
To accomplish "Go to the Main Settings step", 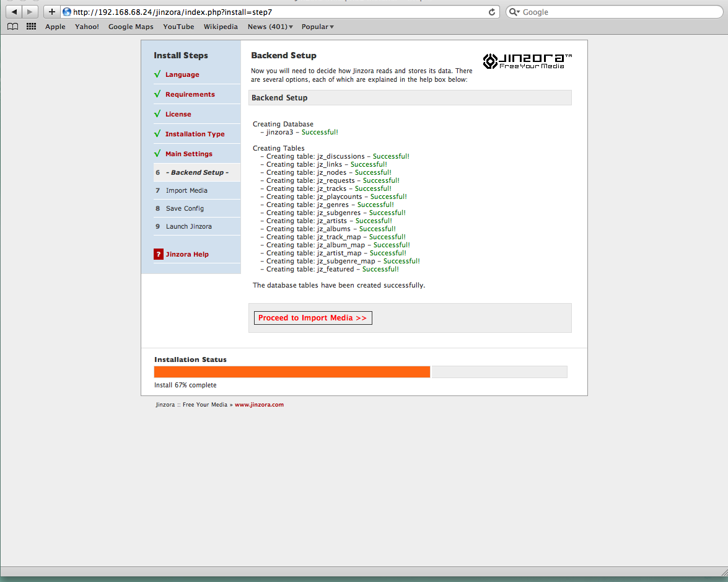I will pyautogui.click(x=189, y=154).
